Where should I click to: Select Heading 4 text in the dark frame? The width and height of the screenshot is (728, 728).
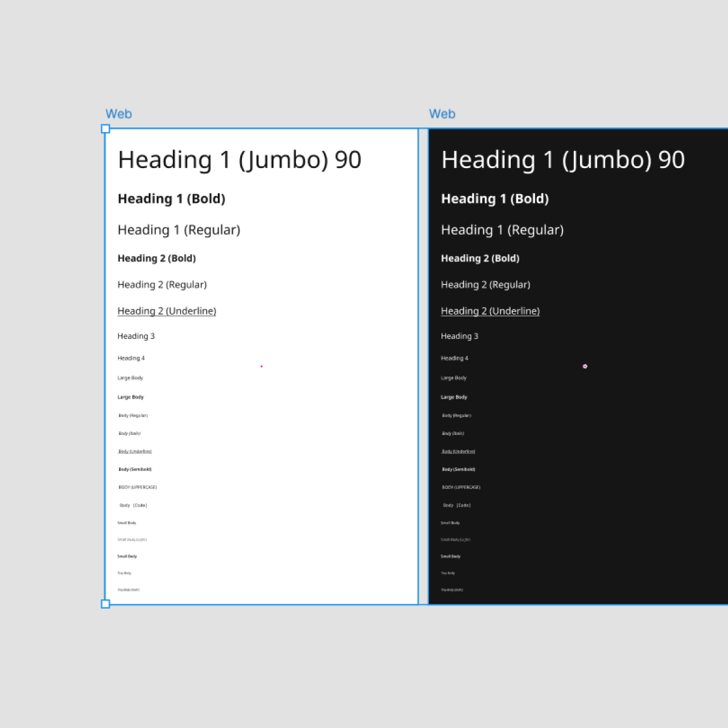pyautogui.click(x=454, y=358)
